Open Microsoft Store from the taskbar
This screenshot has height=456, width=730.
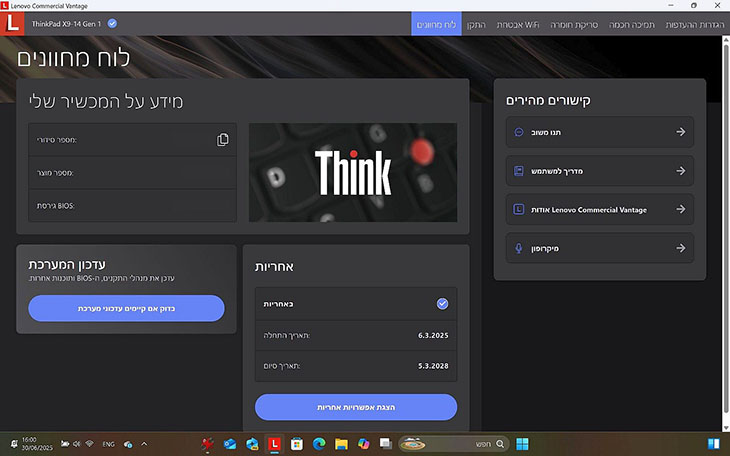point(297,444)
